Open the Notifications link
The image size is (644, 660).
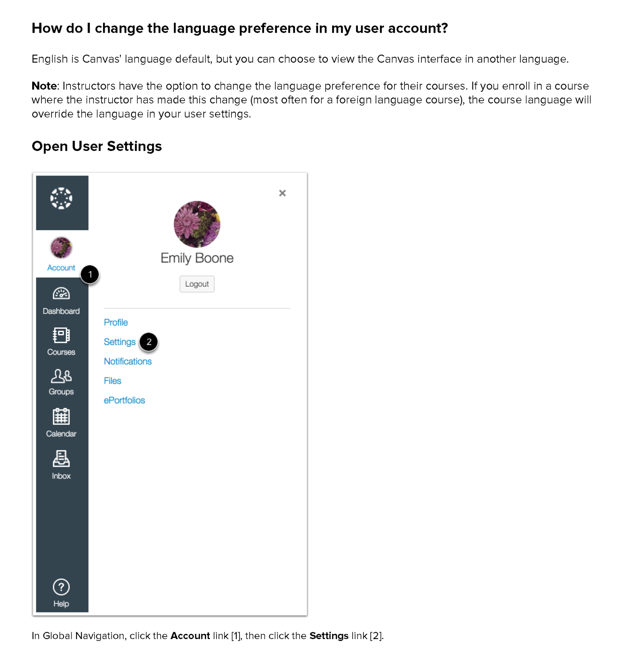tap(128, 361)
